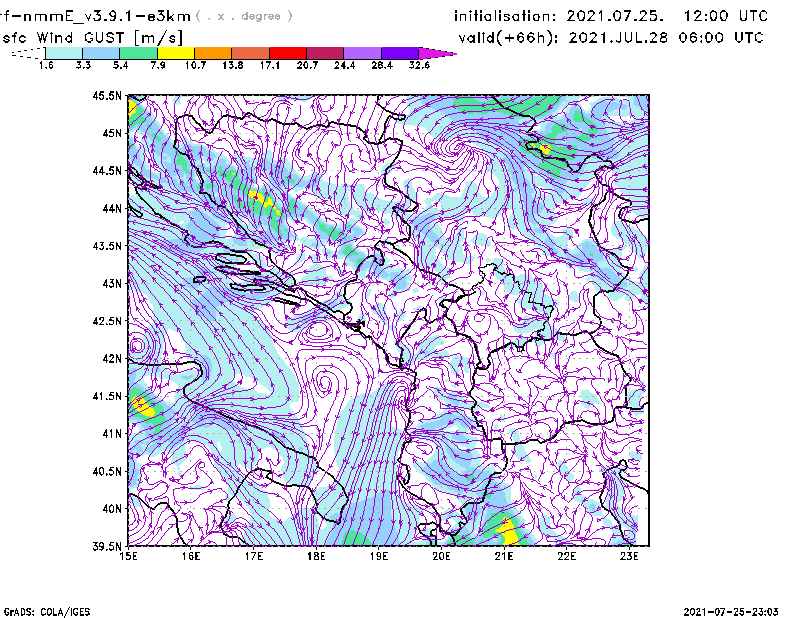The height and width of the screenshot is (618, 800).
Task: Click the red 17.1–20.7 legend swatch
Action: [288, 53]
